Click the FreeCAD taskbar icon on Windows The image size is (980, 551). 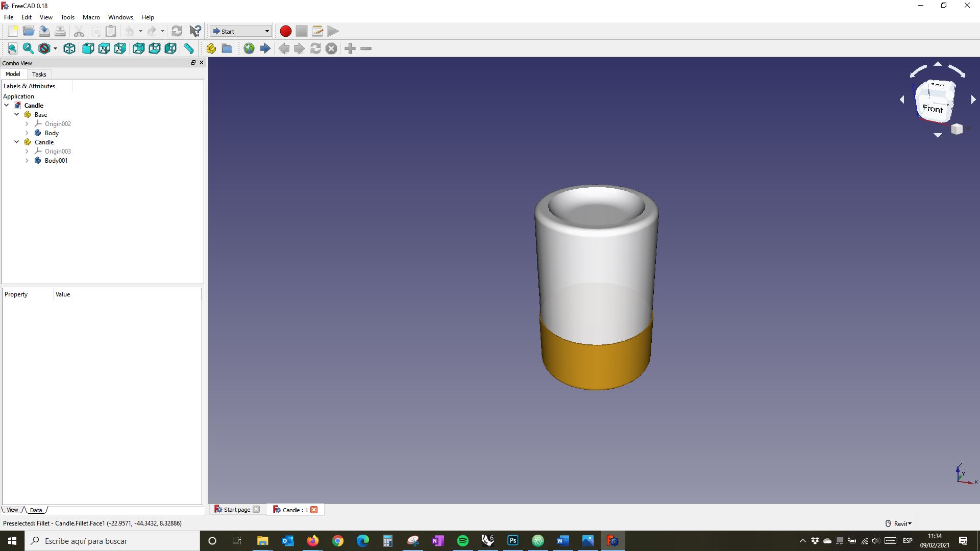coord(612,540)
